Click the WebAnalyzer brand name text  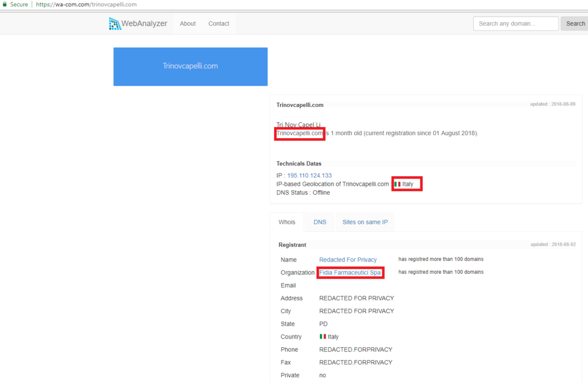coord(144,24)
